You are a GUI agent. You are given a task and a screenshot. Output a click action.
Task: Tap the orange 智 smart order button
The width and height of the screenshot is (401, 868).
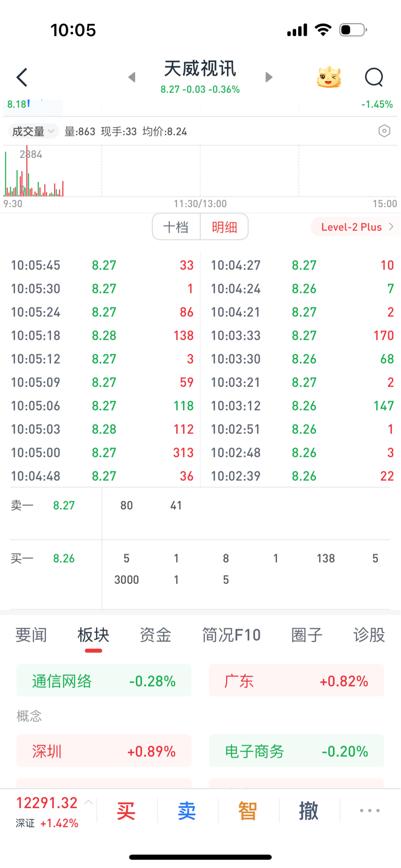pos(248,811)
